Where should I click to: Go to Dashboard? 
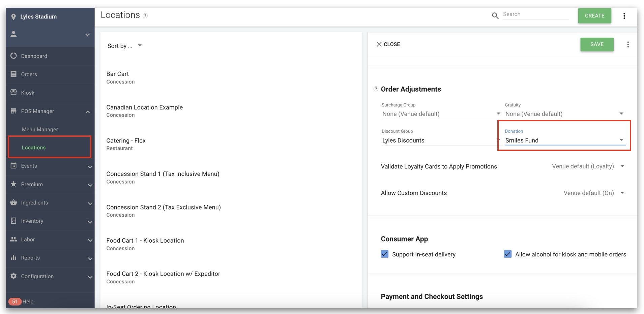pos(50,56)
